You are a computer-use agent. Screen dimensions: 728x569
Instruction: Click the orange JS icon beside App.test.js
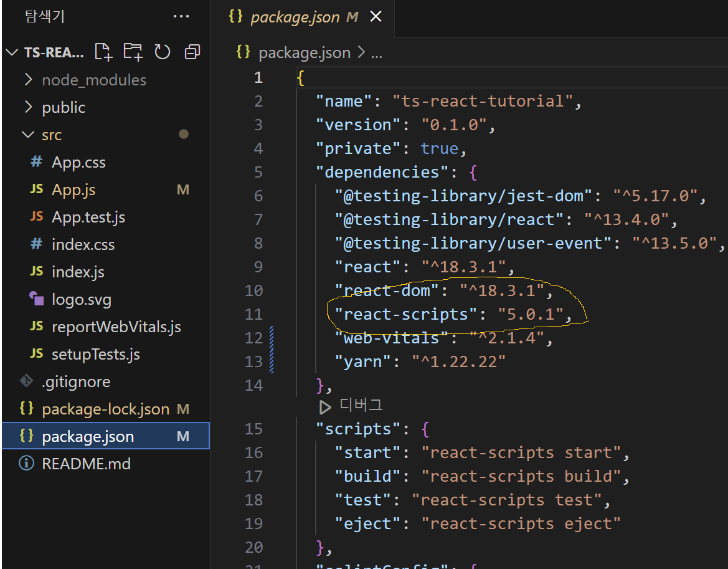[36, 216]
